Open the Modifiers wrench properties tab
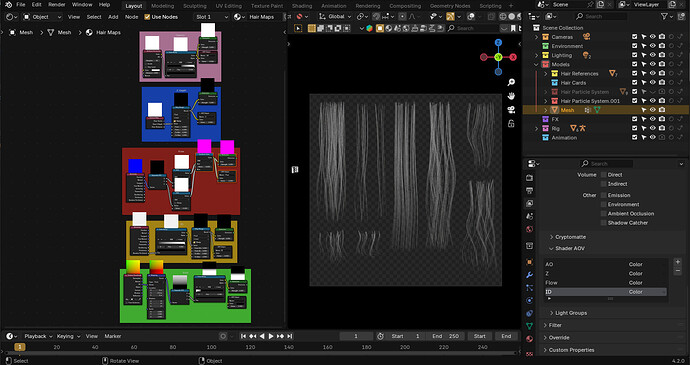690x365 pixels. pyautogui.click(x=529, y=275)
